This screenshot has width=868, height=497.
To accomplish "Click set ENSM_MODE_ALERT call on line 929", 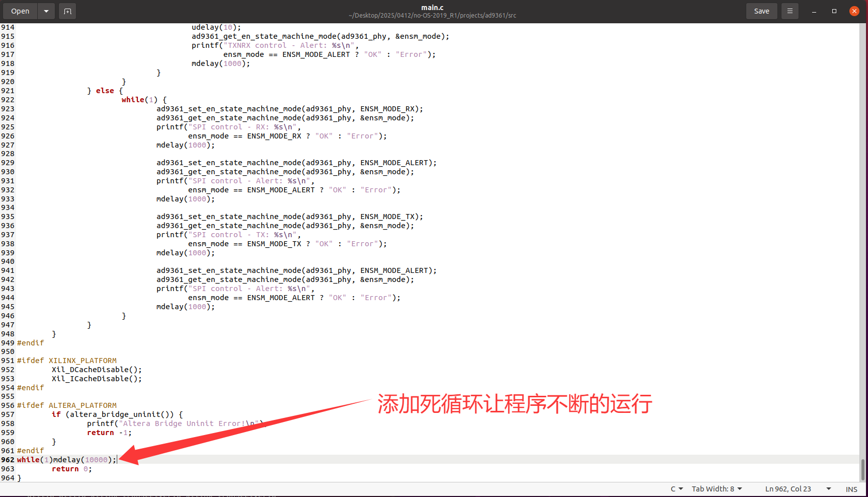I will coord(296,163).
